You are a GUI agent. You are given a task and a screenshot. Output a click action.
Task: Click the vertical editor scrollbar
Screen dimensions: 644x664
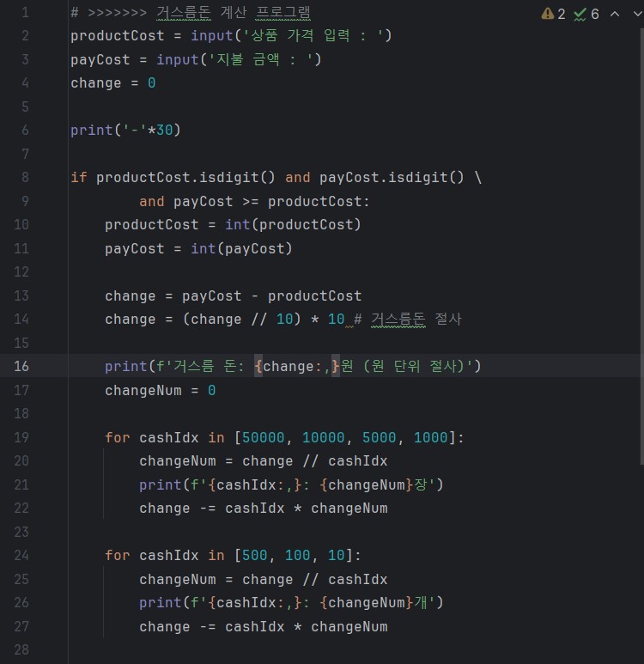642,246
